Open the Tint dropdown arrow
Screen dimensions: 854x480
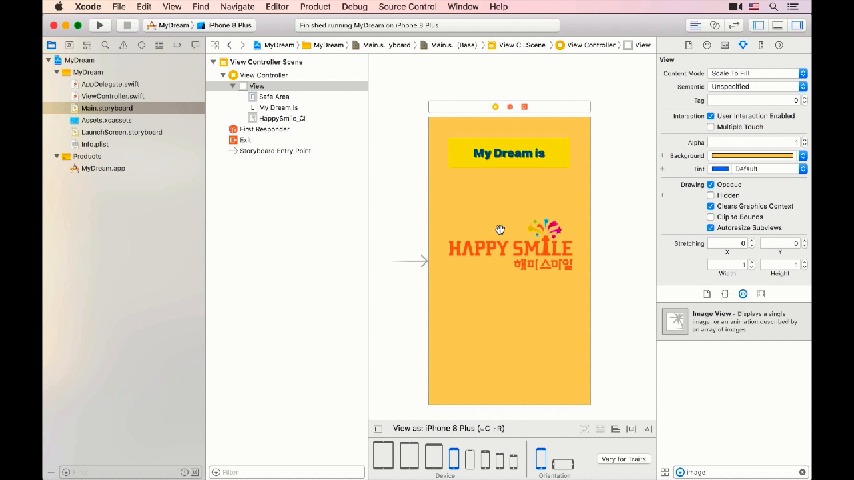coord(803,169)
